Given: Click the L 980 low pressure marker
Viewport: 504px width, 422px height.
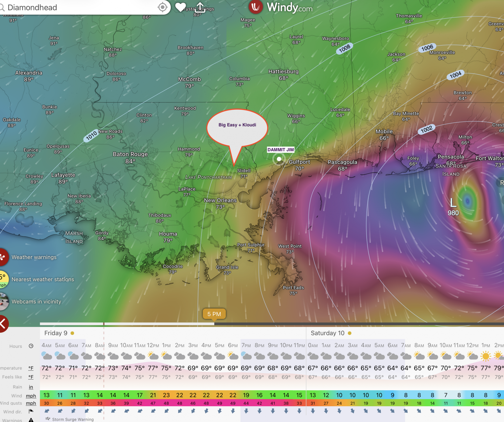Looking at the screenshot, I should pyautogui.click(x=453, y=207).
